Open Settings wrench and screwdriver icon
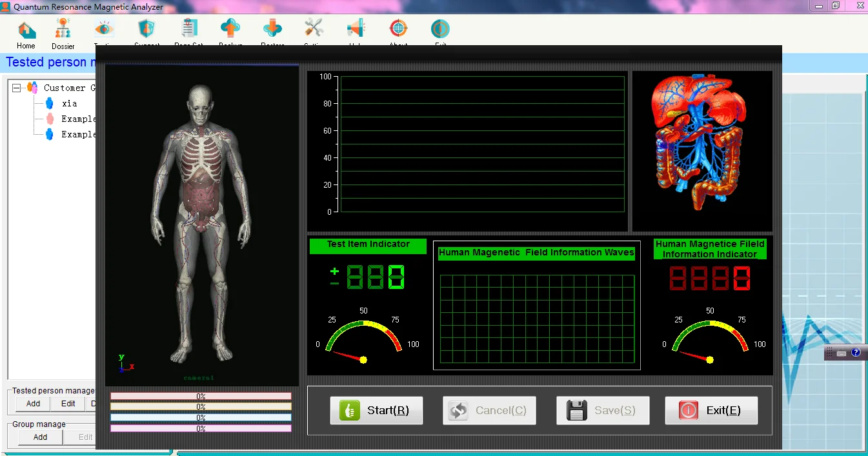 (x=314, y=29)
